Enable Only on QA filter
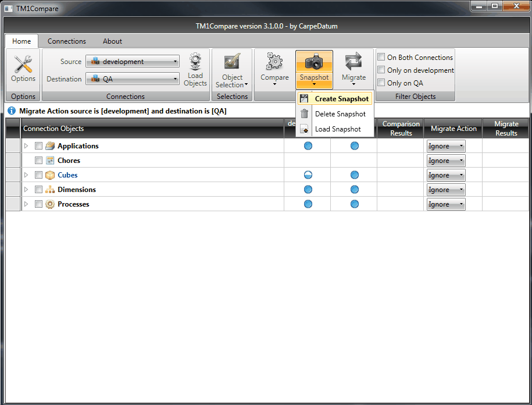The height and width of the screenshot is (405, 532). coord(381,83)
